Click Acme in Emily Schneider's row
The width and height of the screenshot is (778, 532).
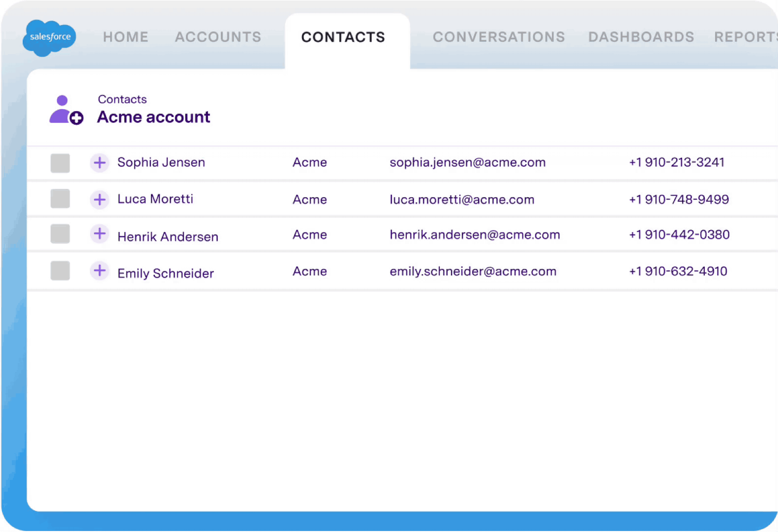(310, 271)
